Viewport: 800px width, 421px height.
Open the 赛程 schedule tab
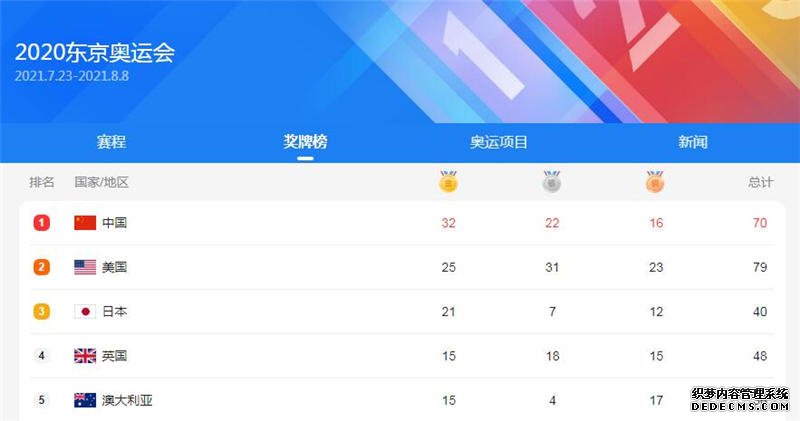point(111,142)
